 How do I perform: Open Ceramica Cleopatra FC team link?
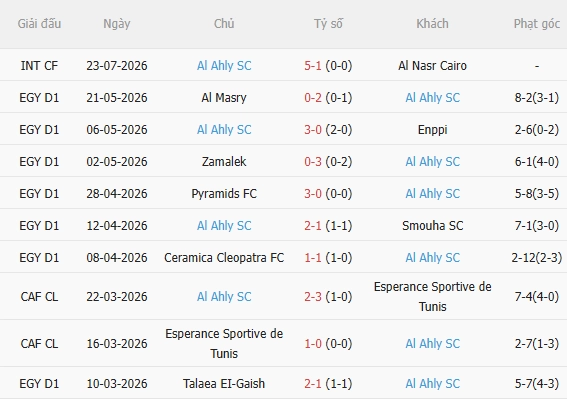[224, 258]
